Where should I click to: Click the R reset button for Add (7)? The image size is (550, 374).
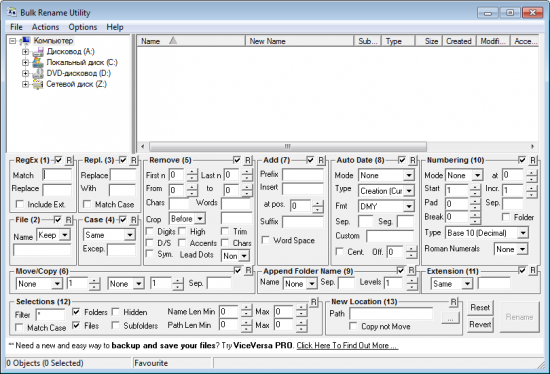[x=321, y=160]
